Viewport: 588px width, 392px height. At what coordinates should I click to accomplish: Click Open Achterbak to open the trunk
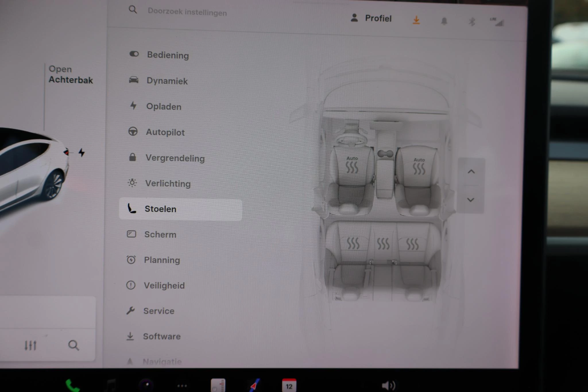coord(71,75)
